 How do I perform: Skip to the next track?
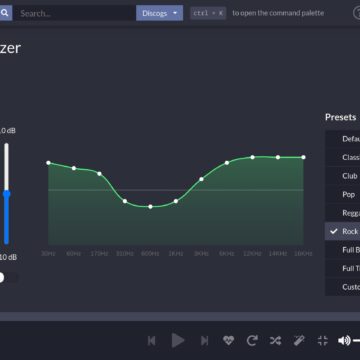(204, 340)
